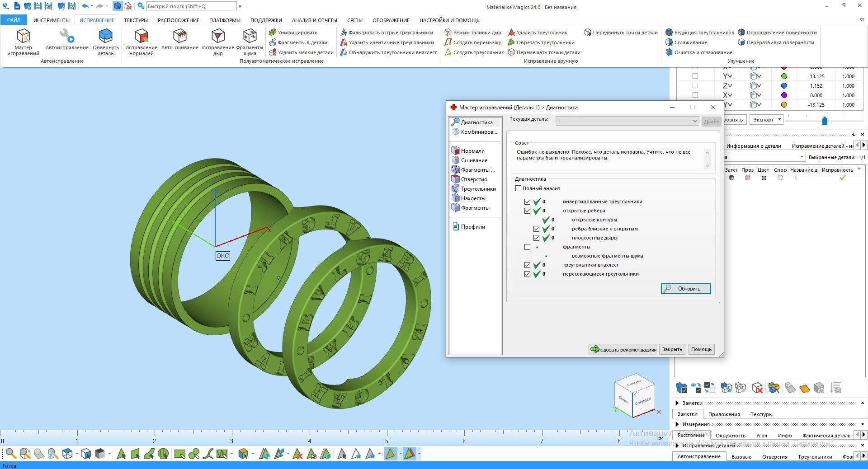
Task: Click the view orientation cube
Action: tap(635, 395)
